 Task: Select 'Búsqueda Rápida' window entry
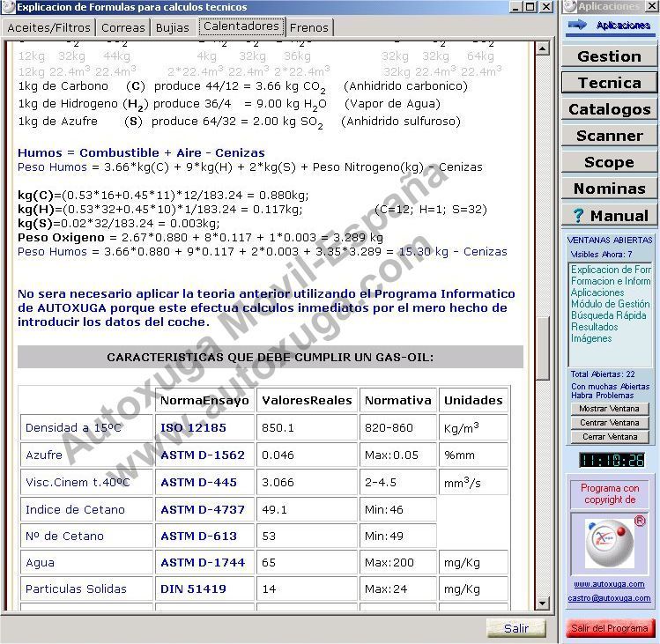pos(608,315)
